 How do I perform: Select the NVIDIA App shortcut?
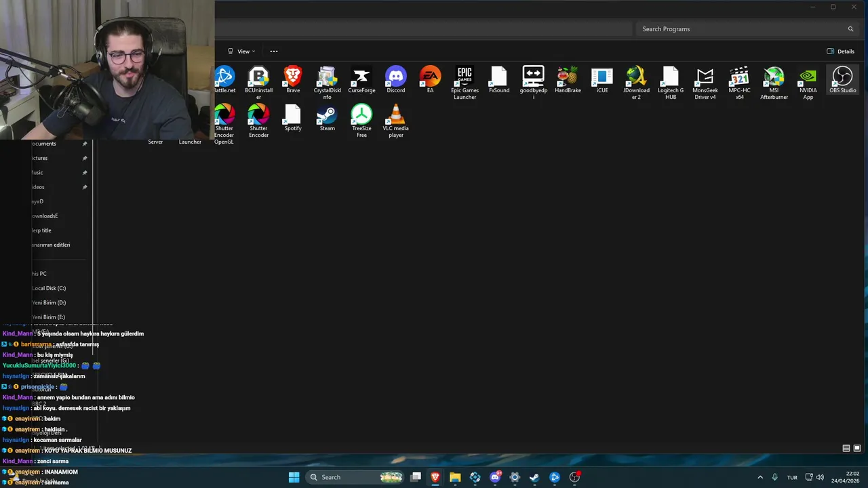(x=808, y=83)
